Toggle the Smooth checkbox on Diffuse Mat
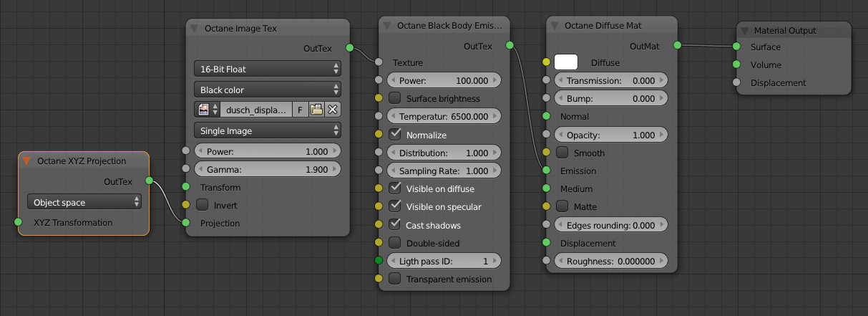The image size is (868, 316). pyautogui.click(x=562, y=153)
